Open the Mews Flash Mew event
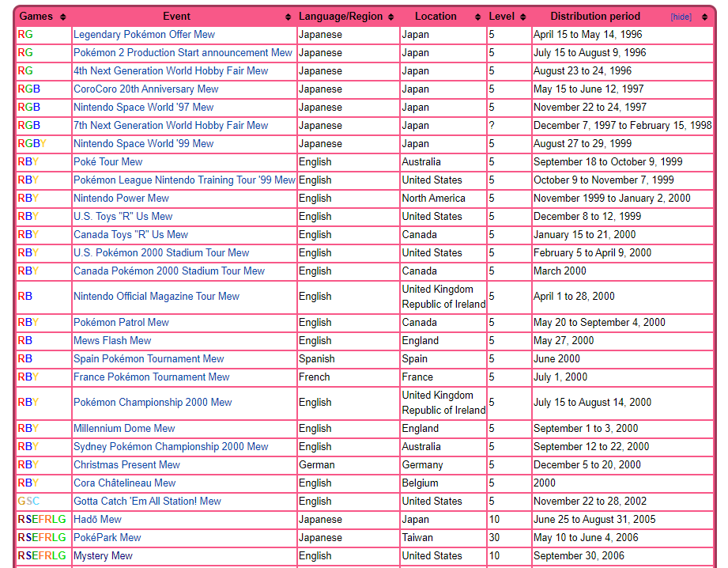Viewport: 728px width, 568px height. point(112,340)
